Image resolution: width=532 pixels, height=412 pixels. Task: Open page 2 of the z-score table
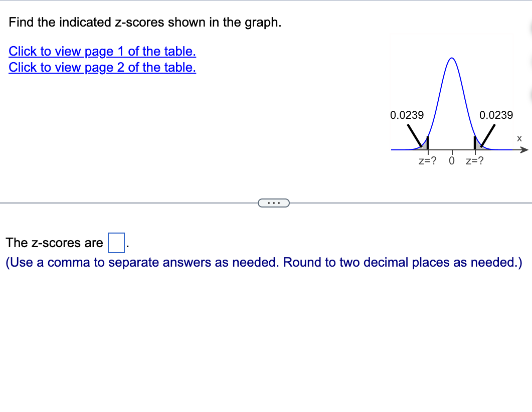(x=102, y=67)
